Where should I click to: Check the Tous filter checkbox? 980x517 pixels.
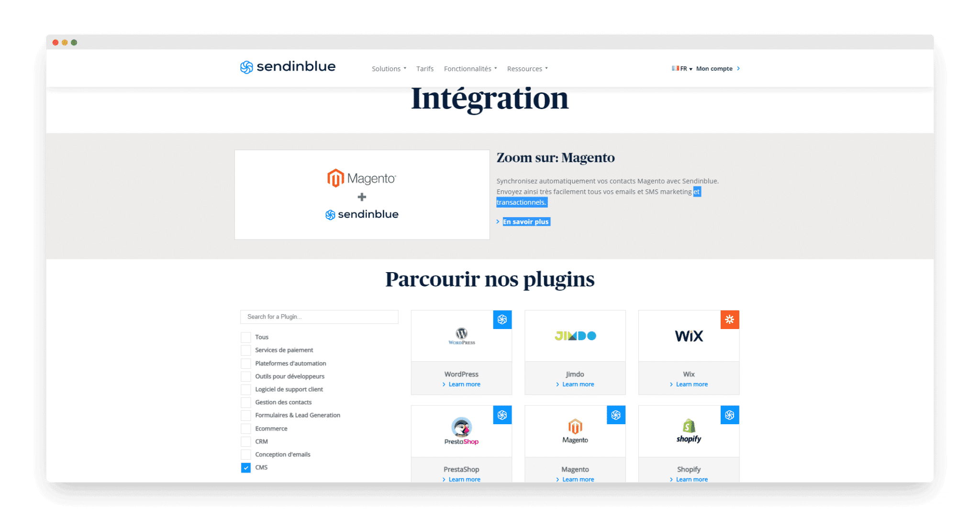click(246, 337)
